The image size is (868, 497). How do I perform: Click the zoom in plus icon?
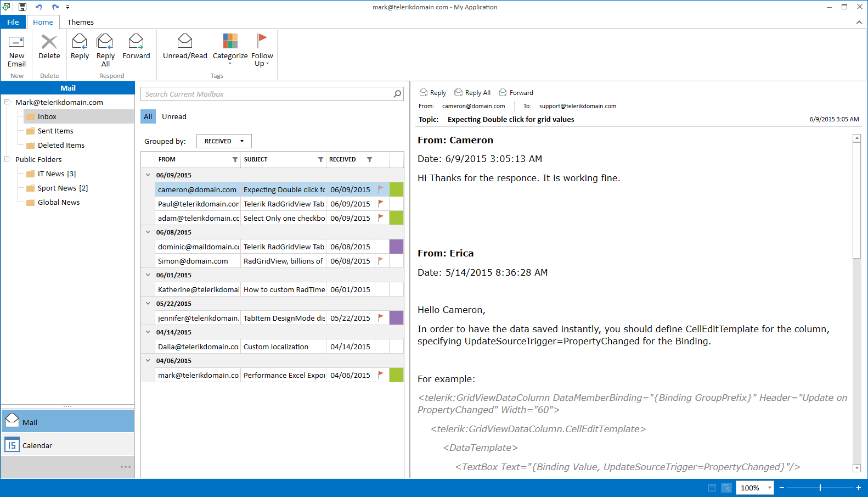point(859,488)
